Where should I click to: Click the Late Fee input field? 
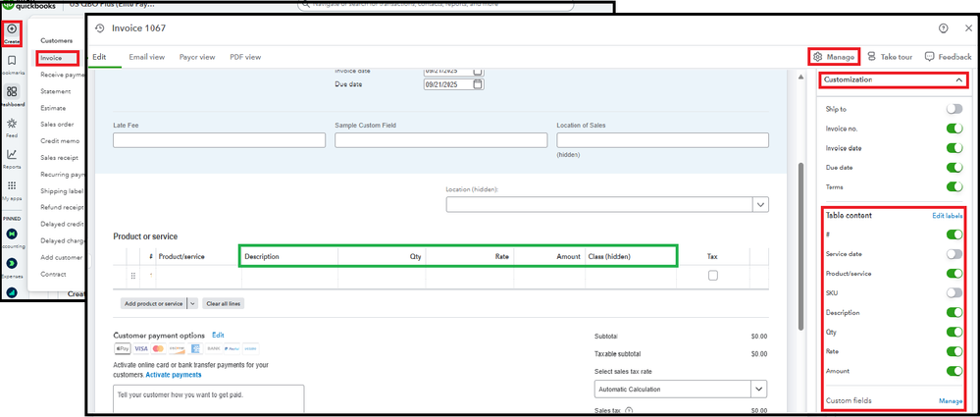(x=220, y=140)
